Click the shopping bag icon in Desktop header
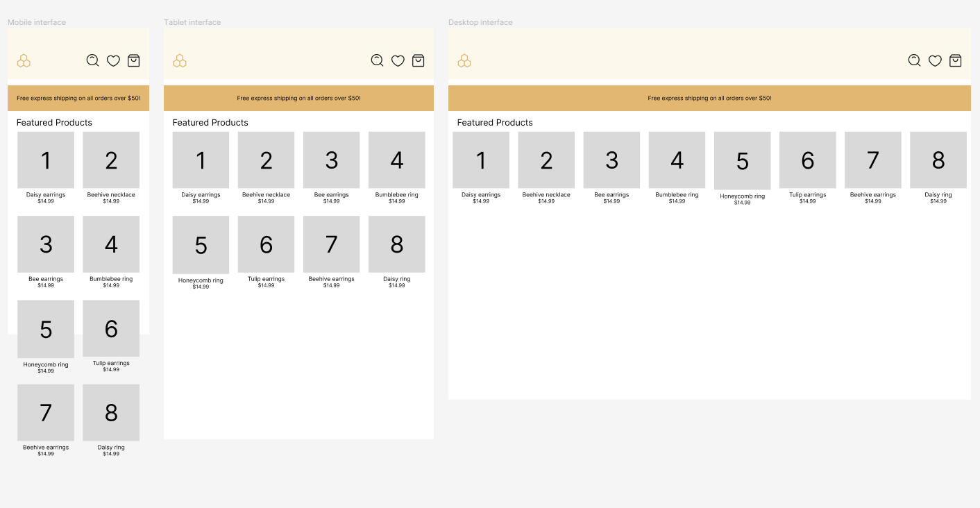The width and height of the screenshot is (980, 508). click(x=956, y=60)
